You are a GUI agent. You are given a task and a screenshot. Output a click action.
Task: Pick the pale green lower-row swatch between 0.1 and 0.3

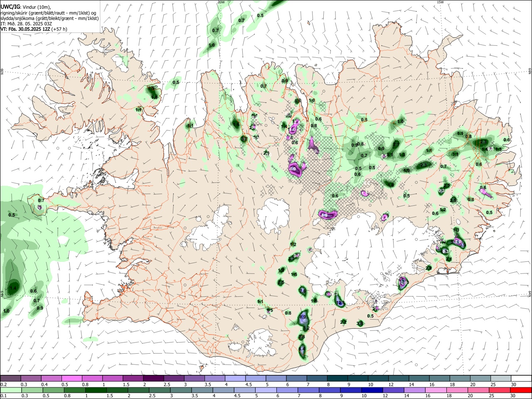click(x=10, y=390)
